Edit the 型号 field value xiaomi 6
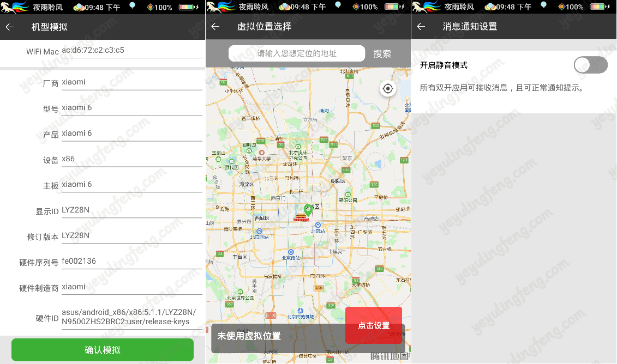The height and width of the screenshot is (364, 617). pyautogui.click(x=132, y=108)
